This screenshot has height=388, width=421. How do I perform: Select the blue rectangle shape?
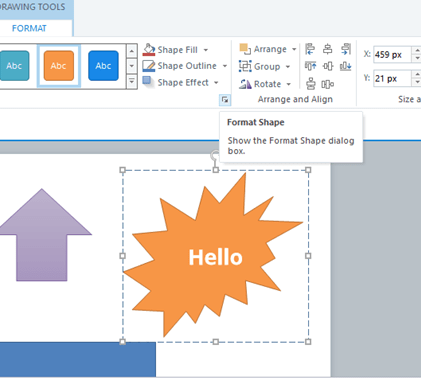(x=77, y=359)
